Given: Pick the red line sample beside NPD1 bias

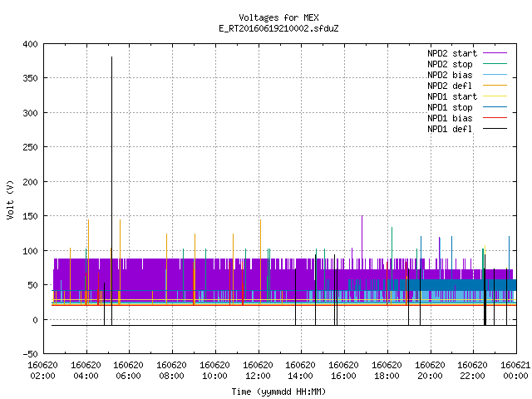Looking at the screenshot, I should click(x=495, y=118).
